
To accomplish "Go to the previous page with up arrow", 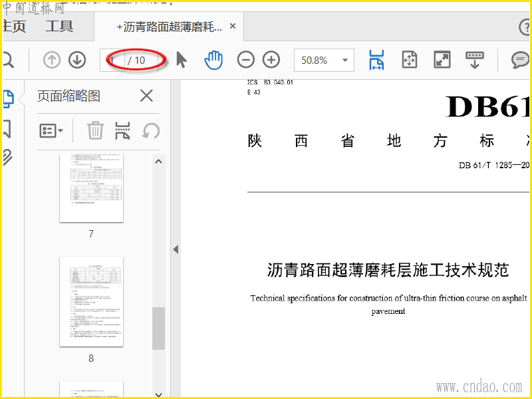I will pos(52,60).
